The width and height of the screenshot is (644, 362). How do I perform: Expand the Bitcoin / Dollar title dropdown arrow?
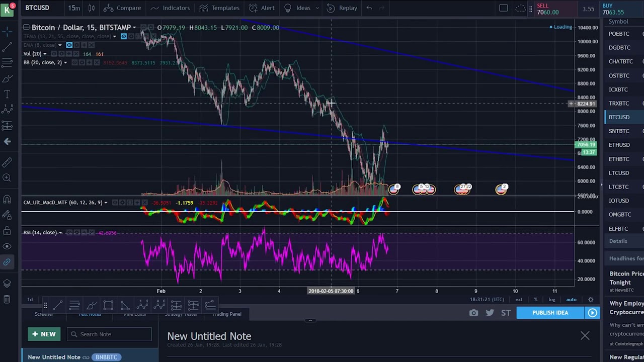134,28
